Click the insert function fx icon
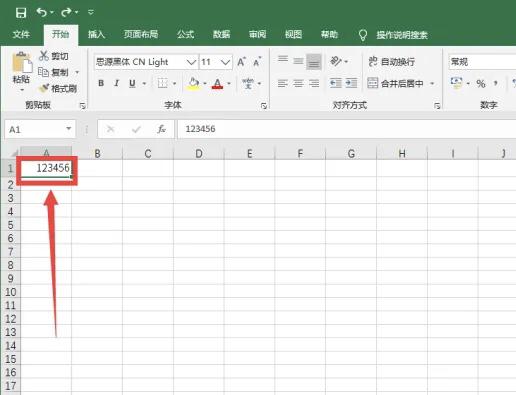This screenshot has width=516, height=395. tap(161, 129)
